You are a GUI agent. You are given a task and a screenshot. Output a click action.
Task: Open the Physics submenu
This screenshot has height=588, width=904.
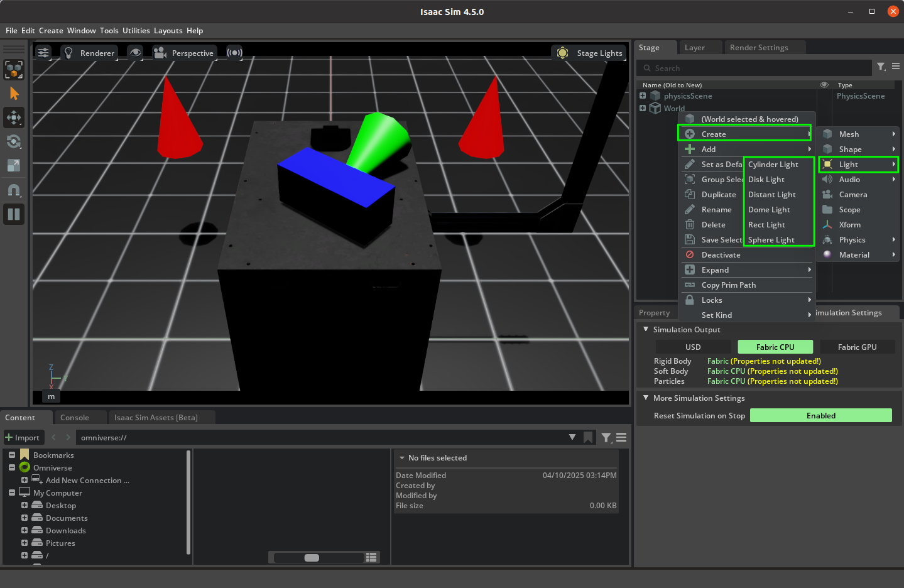859,240
